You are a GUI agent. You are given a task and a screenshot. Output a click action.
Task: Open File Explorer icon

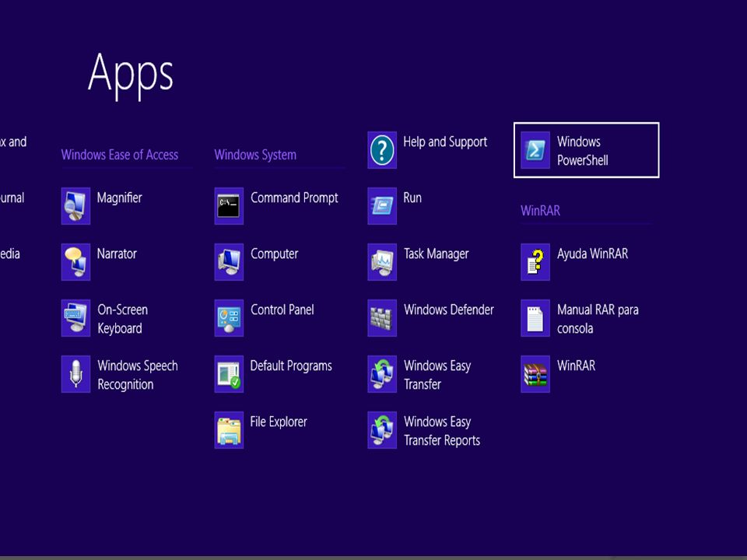[x=229, y=429]
